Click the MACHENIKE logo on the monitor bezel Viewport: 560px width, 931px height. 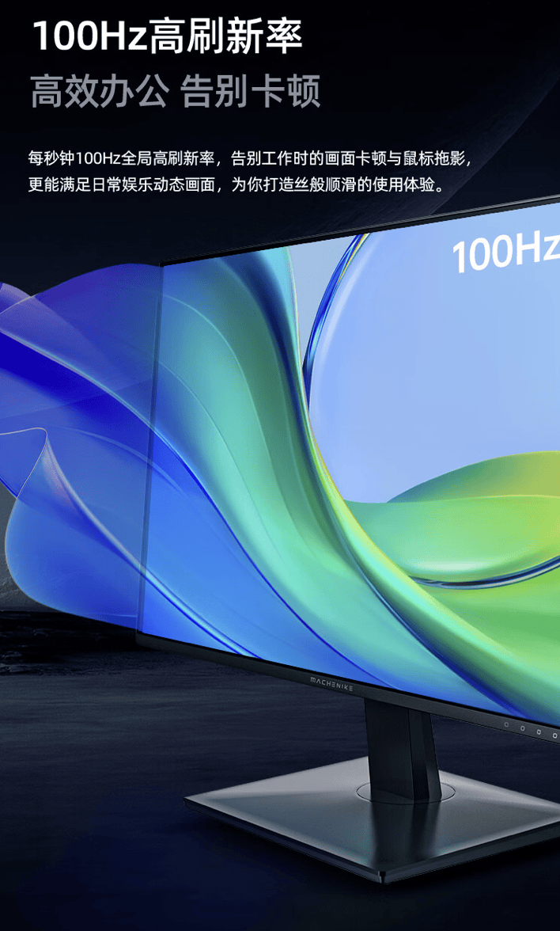(331, 683)
